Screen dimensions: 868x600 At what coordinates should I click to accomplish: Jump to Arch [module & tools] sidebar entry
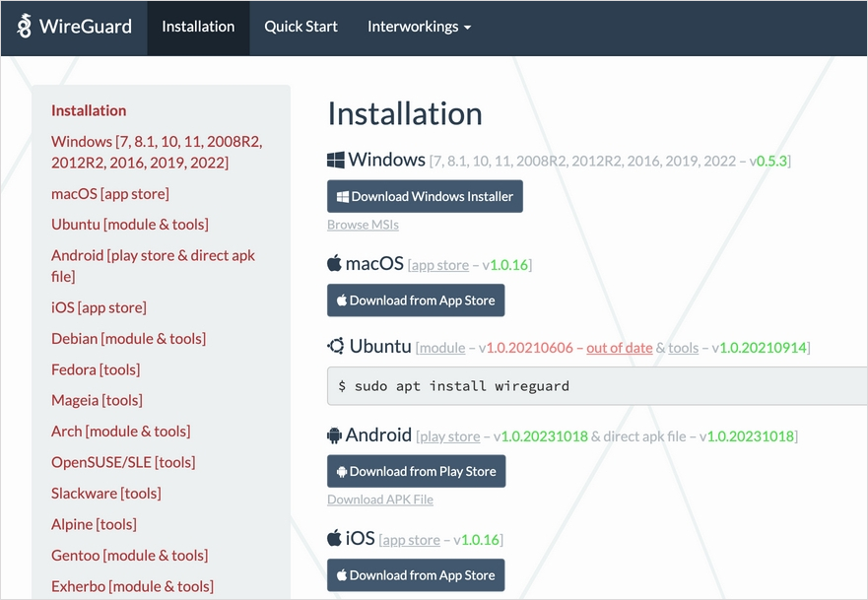[120, 432]
